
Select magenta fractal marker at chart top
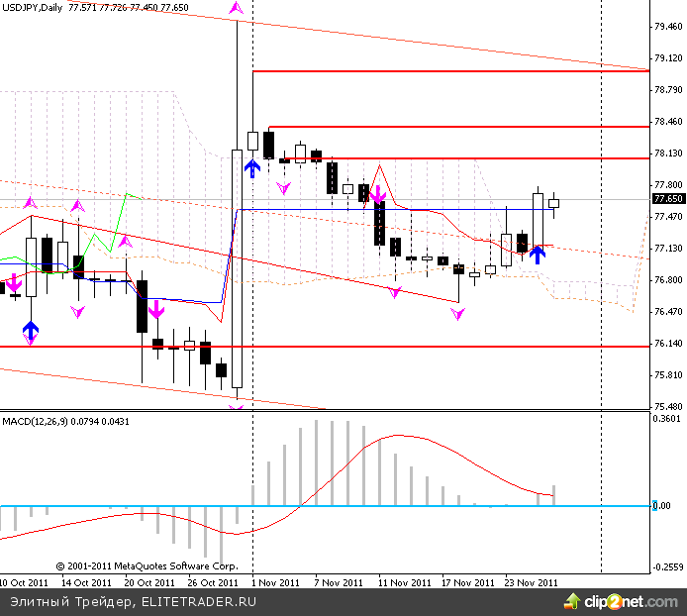[236, 8]
